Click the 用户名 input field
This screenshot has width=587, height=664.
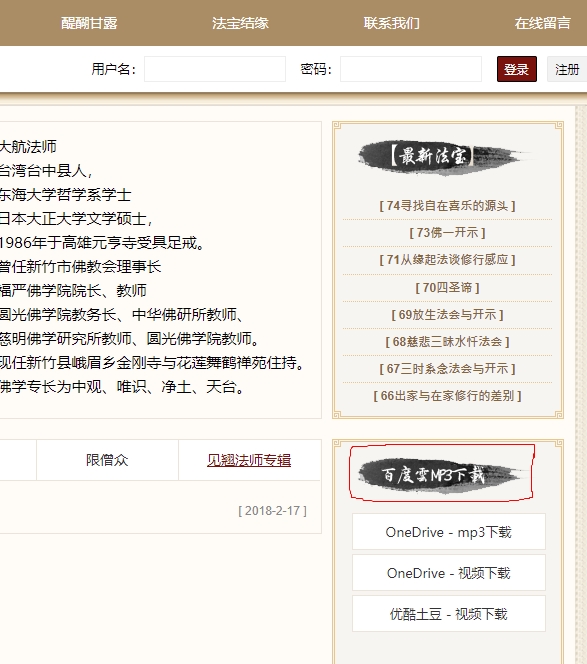point(215,69)
